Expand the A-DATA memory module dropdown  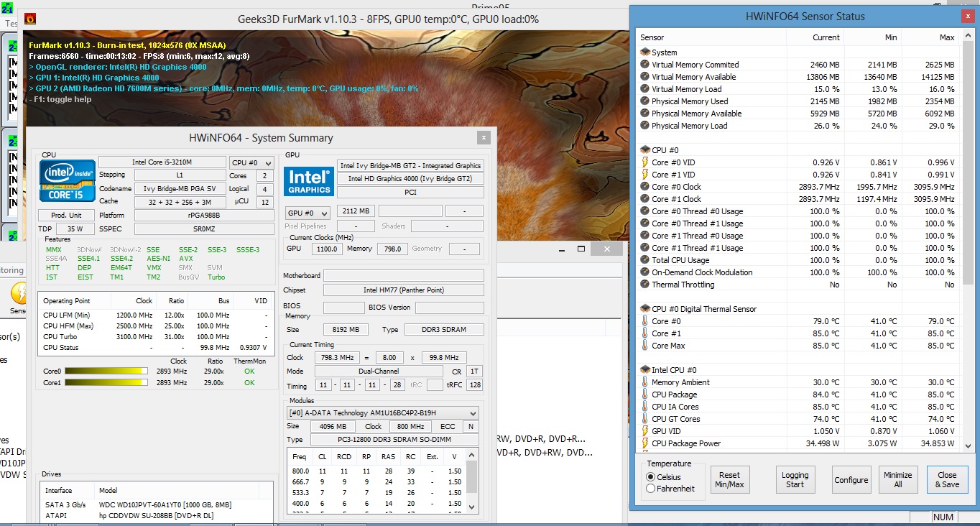pos(382,413)
